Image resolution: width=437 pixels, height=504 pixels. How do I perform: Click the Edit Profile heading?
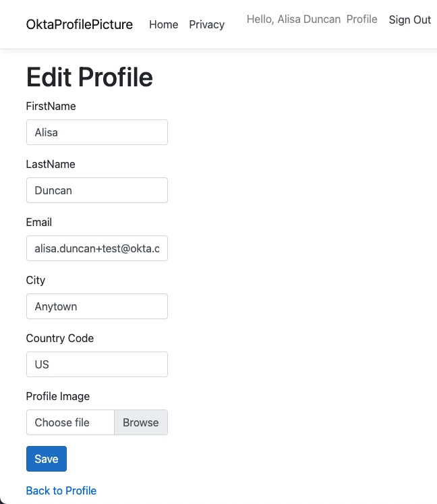[89, 77]
